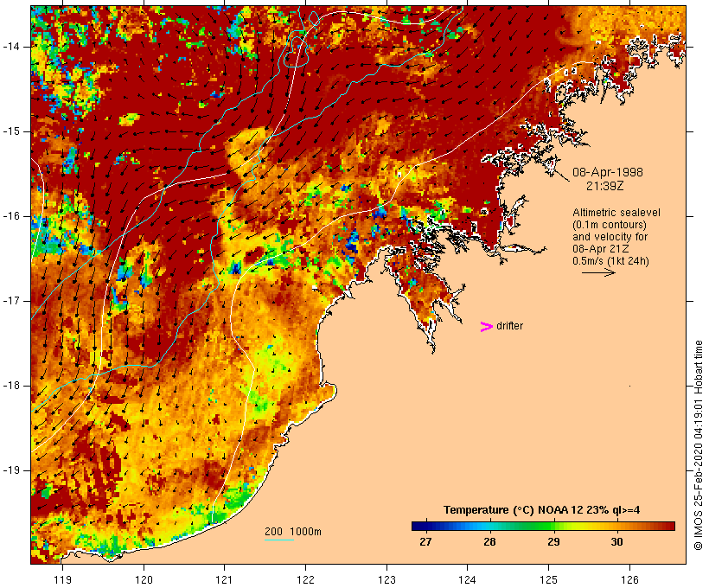Click the 'Altimetric sealevel' text line
Image resolution: width=709 pixels, height=588 pixels.
point(616,213)
